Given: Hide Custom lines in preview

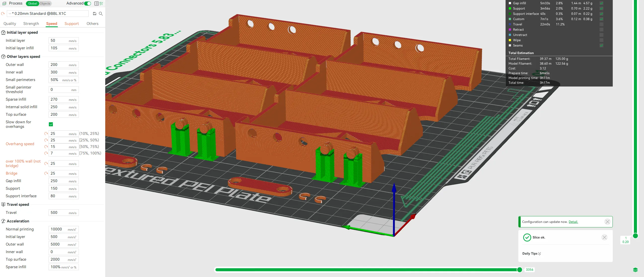Looking at the screenshot, I should [x=601, y=19].
